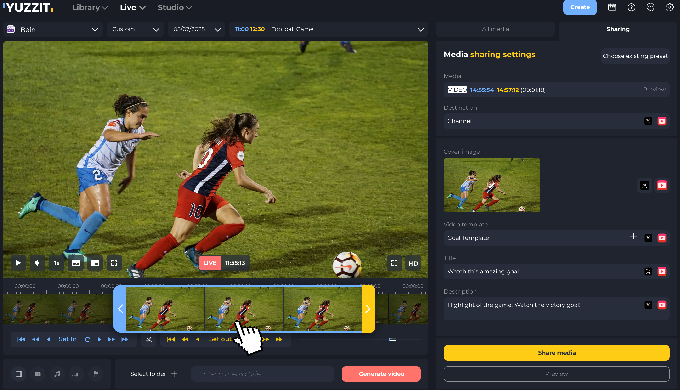Image resolution: width=680 pixels, height=390 pixels.
Task: Expand the second dropdown in the filter bar
Action: pyautogui.click(x=135, y=29)
